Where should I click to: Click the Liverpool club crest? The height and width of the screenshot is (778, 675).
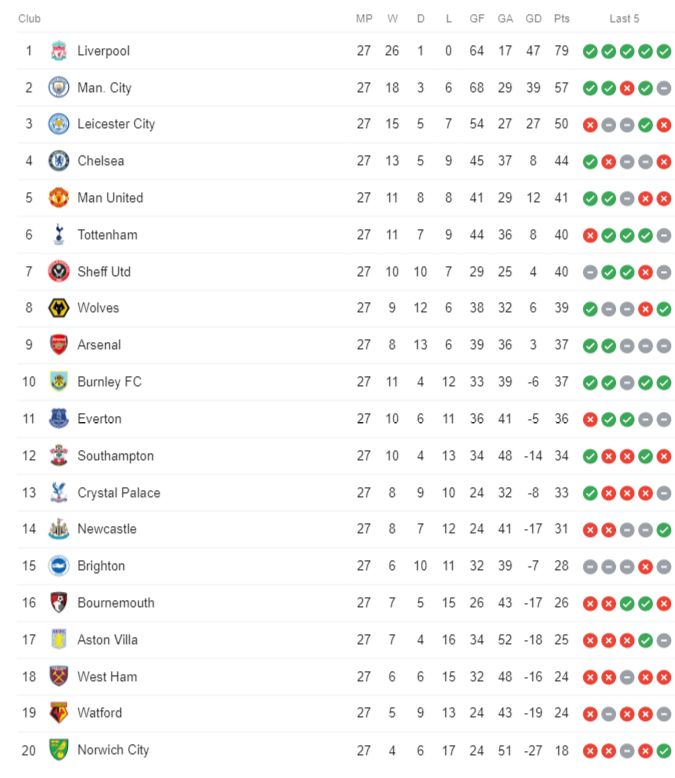coord(59,51)
